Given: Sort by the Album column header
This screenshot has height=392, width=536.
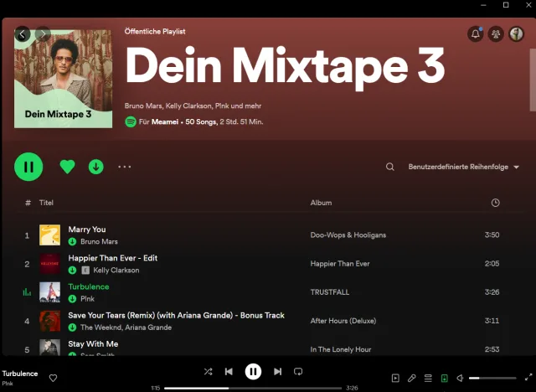Looking at the screenshot, I should point(321,203).
